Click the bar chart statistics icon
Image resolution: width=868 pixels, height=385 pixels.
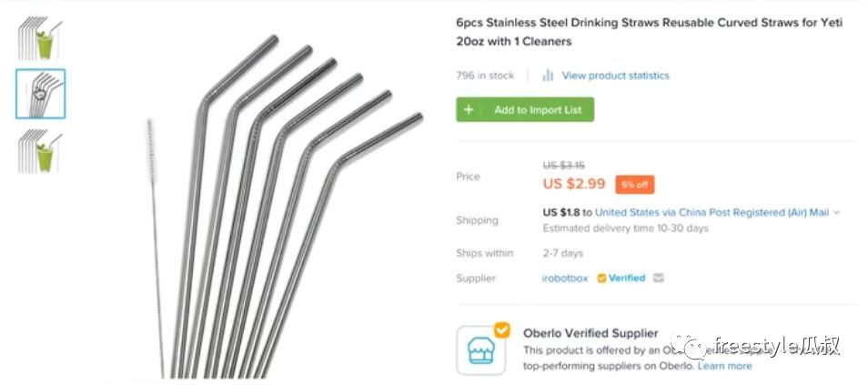pyautogui.click(x=549, y=76)
